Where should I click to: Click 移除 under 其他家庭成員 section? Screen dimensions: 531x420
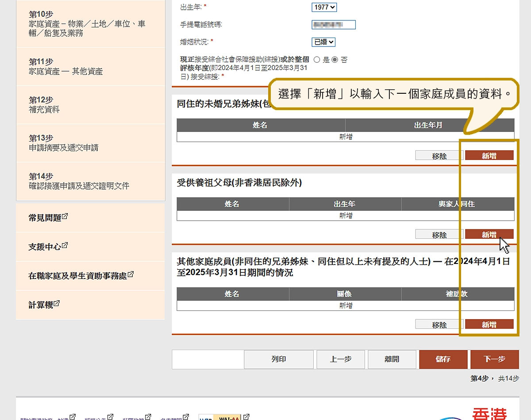tap(439, 325)
